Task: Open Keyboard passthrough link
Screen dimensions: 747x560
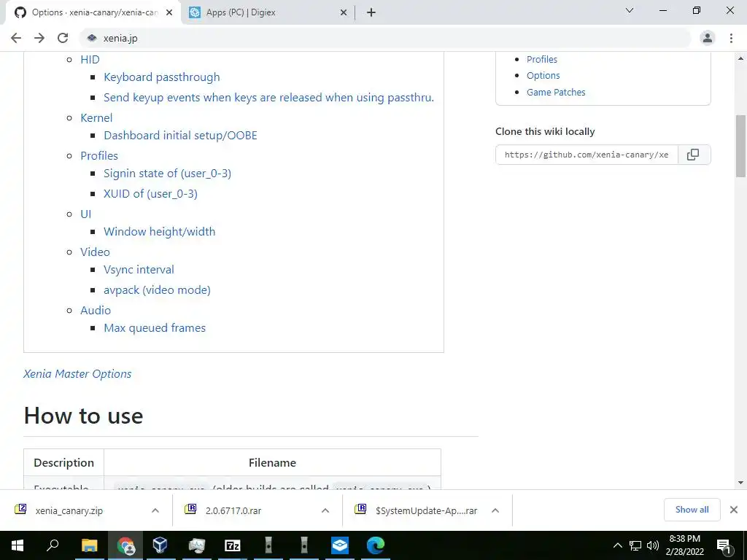Action: click(x=161, y=77)
